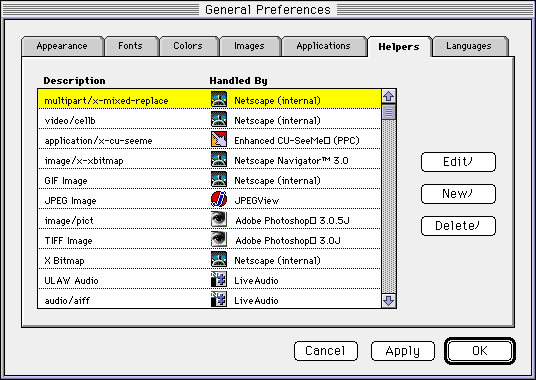Click the JPEGView icon in the list
Image resolution: width=536 pixels, height=380 pixels.
[x=219, y=199]
